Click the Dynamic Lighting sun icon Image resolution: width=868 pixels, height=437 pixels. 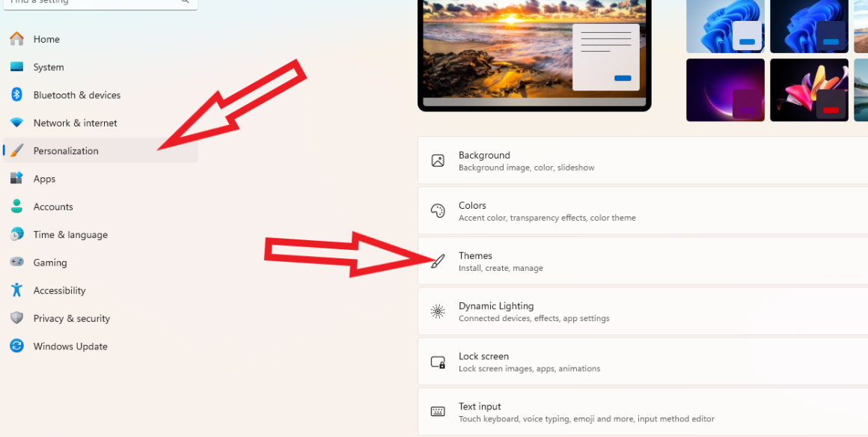coord(438,311)
